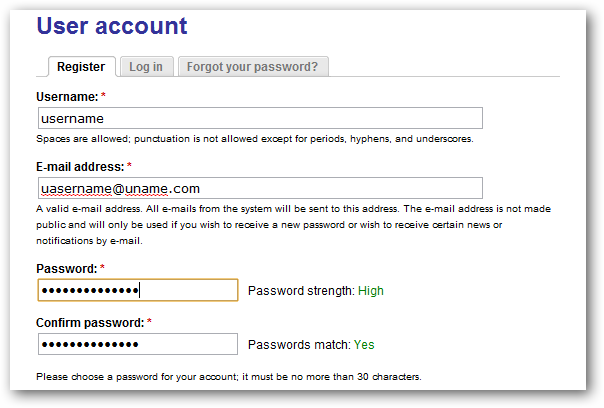Click the User account page heading
Image resolution: width=604 pixels, height=408 pixels.
point(112,26)
